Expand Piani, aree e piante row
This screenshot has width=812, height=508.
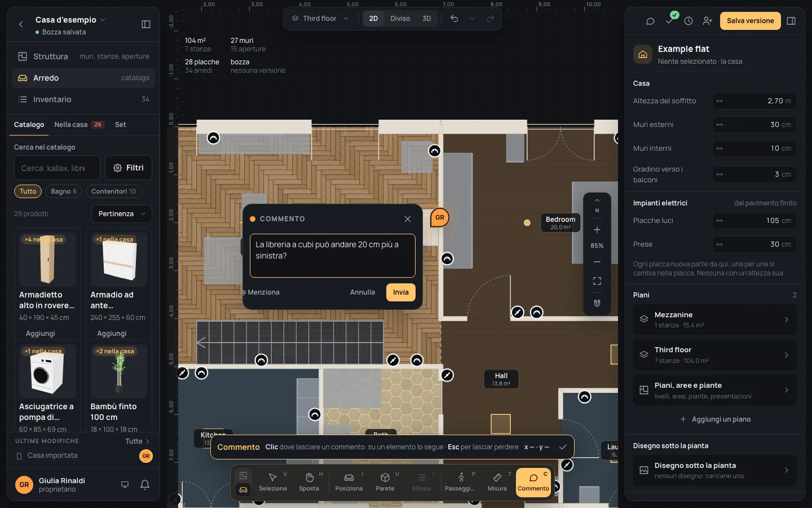point(715,390)
